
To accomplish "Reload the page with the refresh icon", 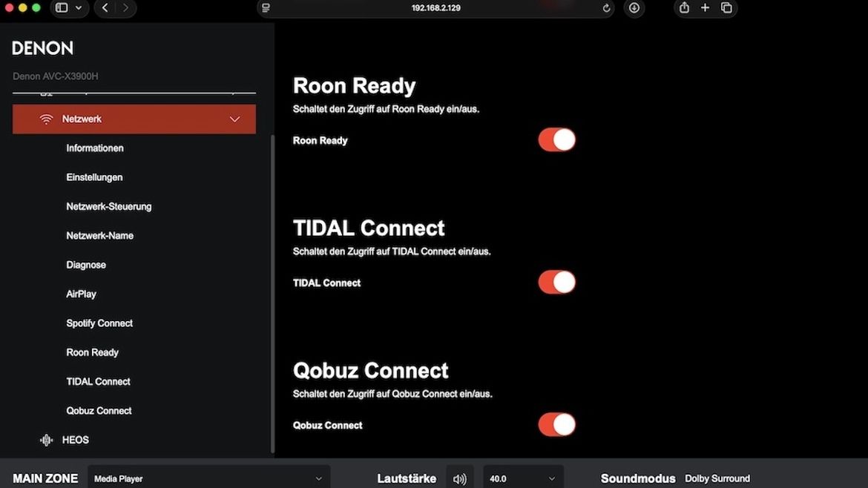I will pos(606,8).
